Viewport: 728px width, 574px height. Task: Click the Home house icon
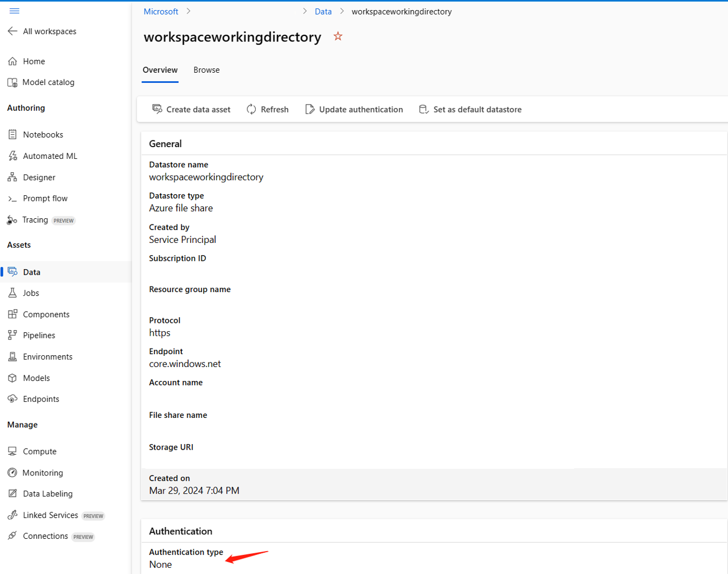pyautogui.click(x=12, y=62)
